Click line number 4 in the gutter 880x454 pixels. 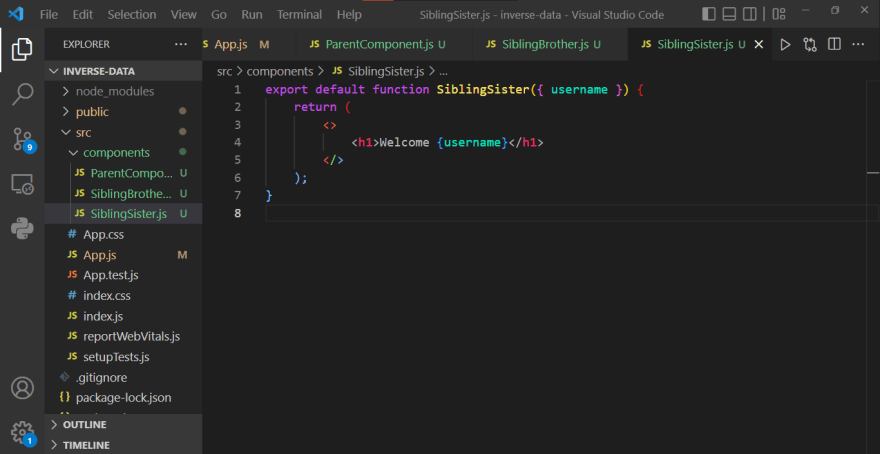[x=237, y=143]
